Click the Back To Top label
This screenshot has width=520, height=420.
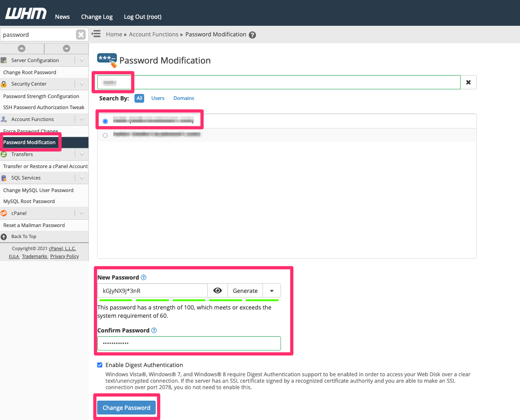24,237
